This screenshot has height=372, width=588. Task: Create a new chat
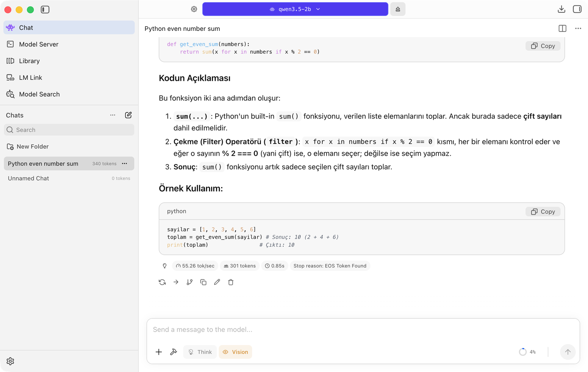pos(128,115)
